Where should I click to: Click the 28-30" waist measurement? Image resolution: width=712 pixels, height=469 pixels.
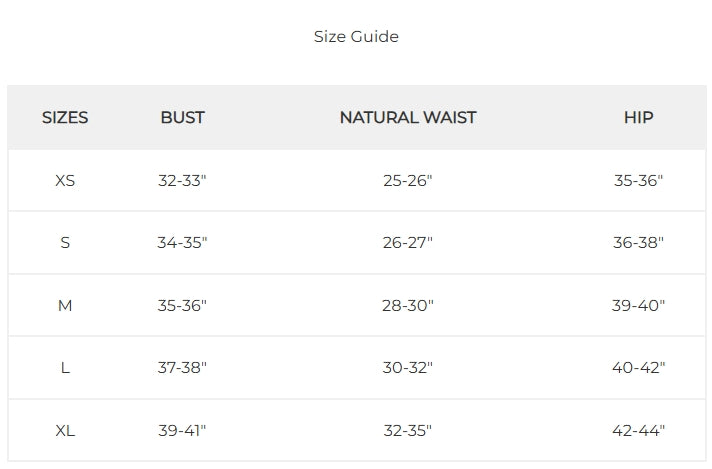tap(408, 305)
